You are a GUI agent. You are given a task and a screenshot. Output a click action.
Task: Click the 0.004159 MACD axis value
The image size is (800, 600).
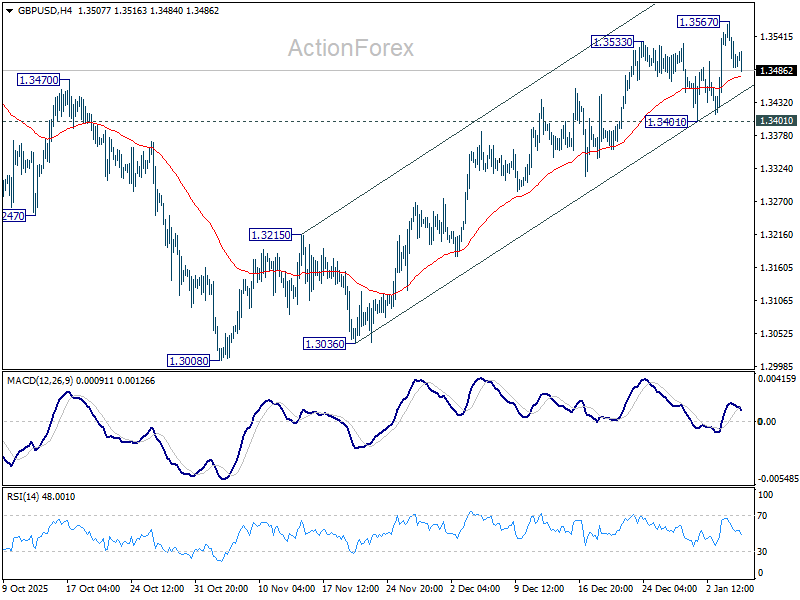pos(777,379)
